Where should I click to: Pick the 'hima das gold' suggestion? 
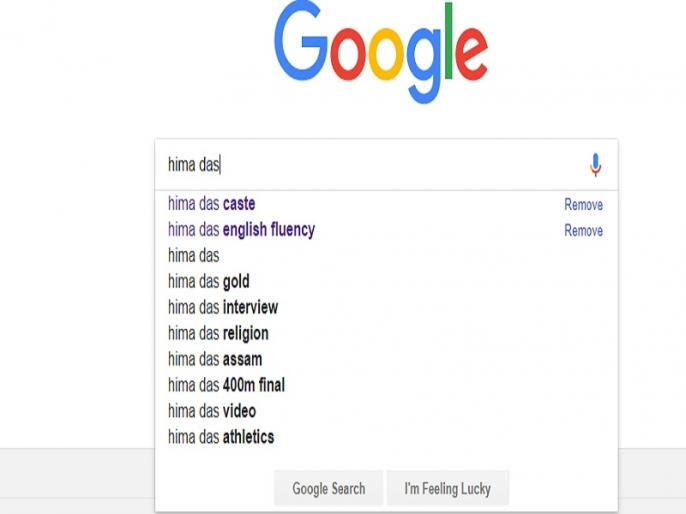click(386, 281)
